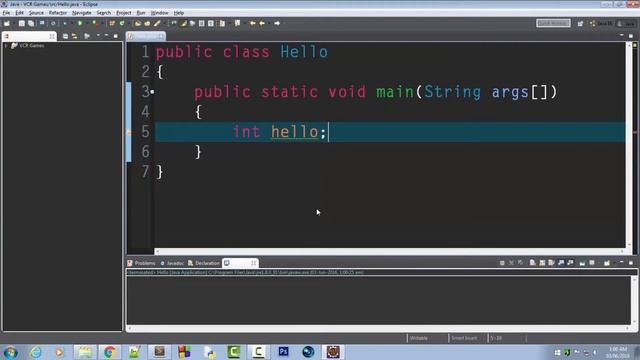This screenshot has height=360, width=640.
Task: Switch to the Javadoc tab
Action: pyautogui.click(x=172, y=263)
